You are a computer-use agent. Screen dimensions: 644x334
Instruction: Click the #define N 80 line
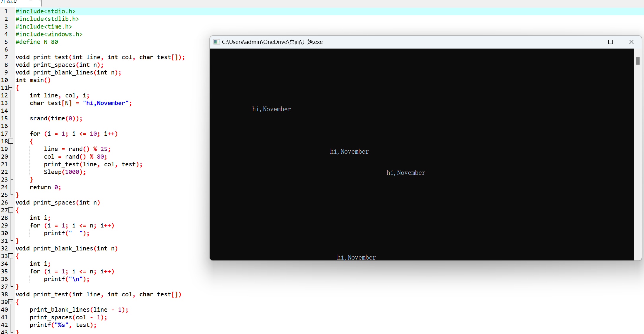point(37,42)
